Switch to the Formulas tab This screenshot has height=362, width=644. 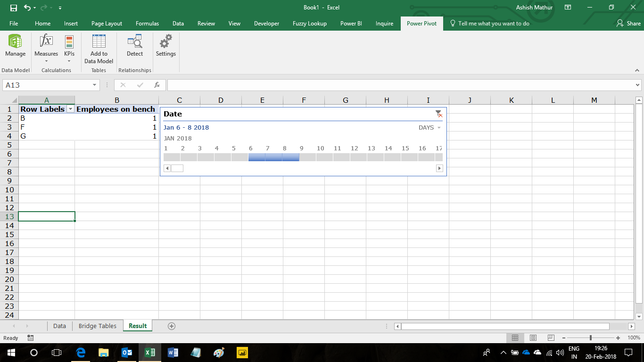147,24
